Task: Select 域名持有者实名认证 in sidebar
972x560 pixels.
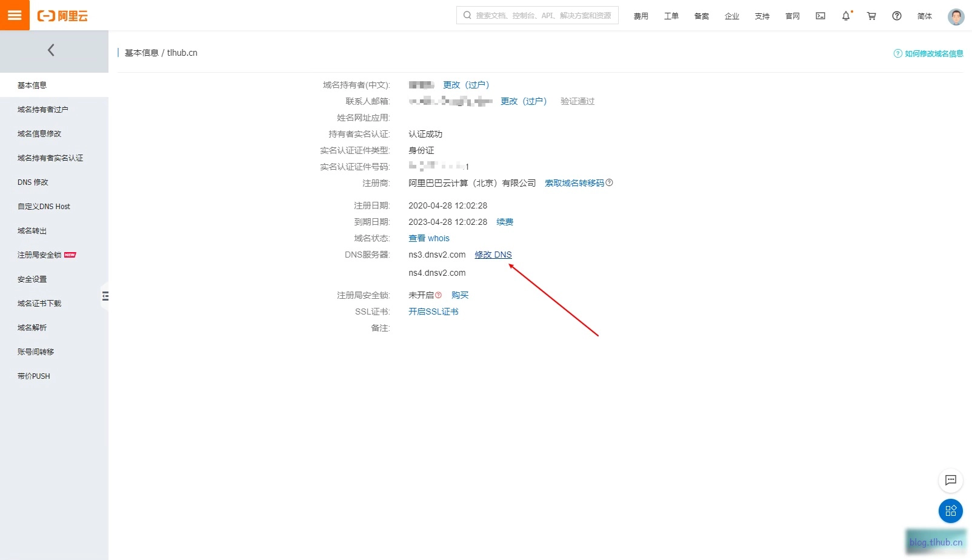Action: click(54, 158)
